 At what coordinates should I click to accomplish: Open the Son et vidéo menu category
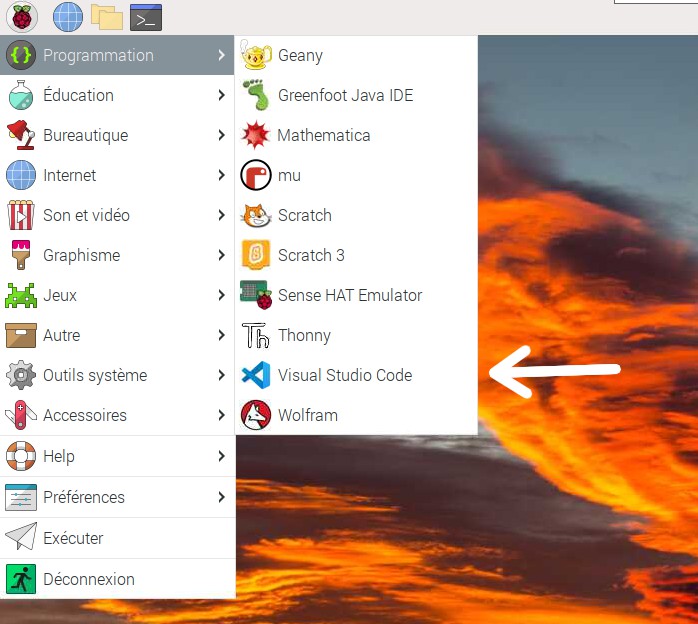coord(117,215)
